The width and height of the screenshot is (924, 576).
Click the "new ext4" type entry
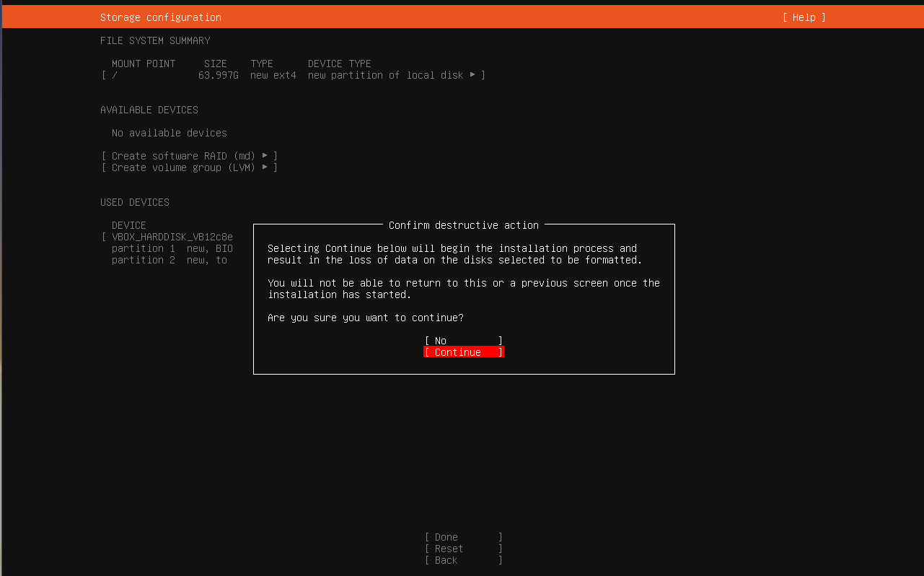pyautogui.click(x=273, y=75)
